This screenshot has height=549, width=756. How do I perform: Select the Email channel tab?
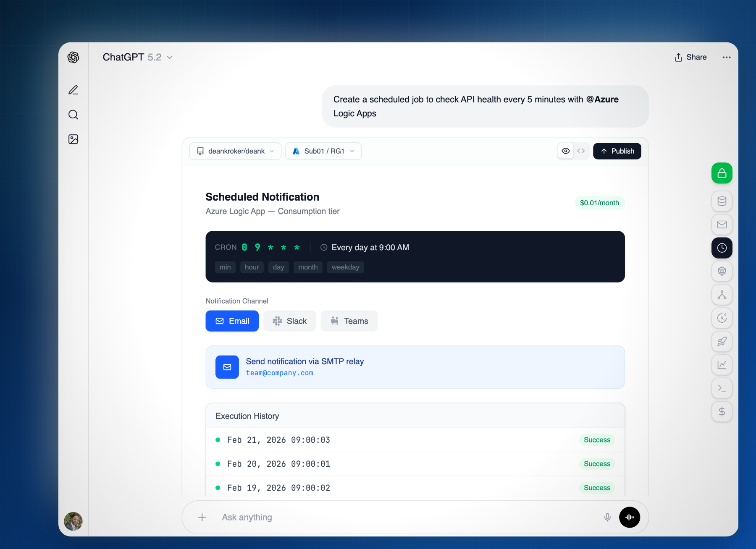[232, 321]
